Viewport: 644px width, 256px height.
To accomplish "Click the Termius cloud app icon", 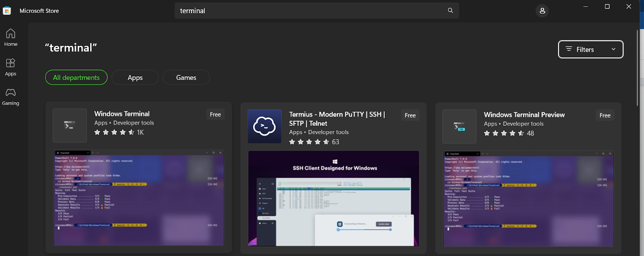I will tap(264, 126).
